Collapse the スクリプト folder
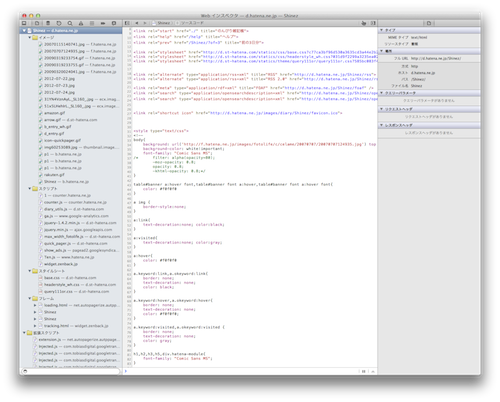This screenshot has width=500, height=402. click(x=30, y=189)
